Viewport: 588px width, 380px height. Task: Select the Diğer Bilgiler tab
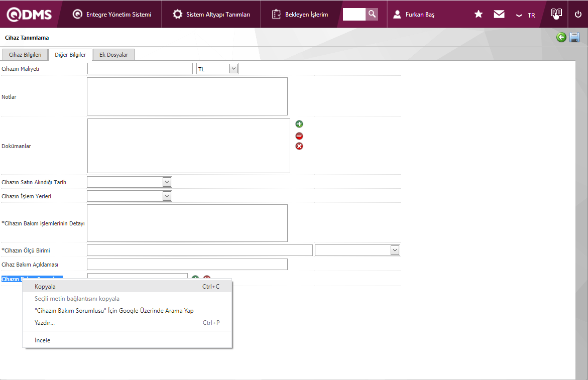(x=70, y=55)
